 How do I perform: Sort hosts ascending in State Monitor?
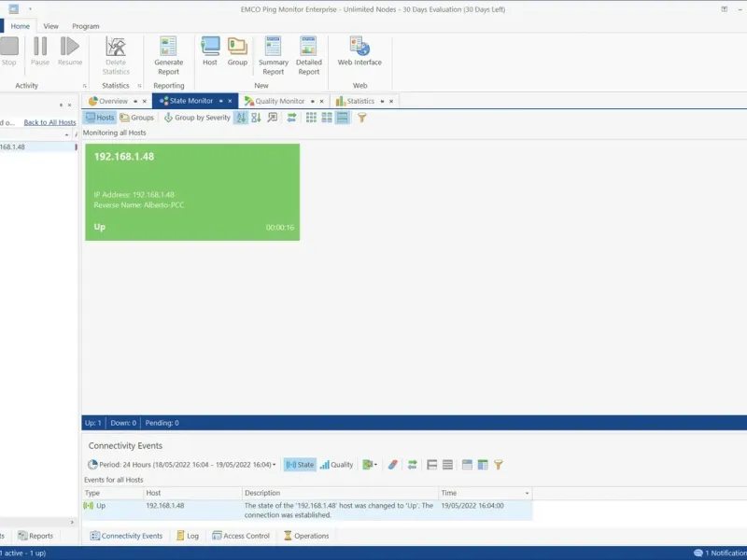click(x=241, y=118)
